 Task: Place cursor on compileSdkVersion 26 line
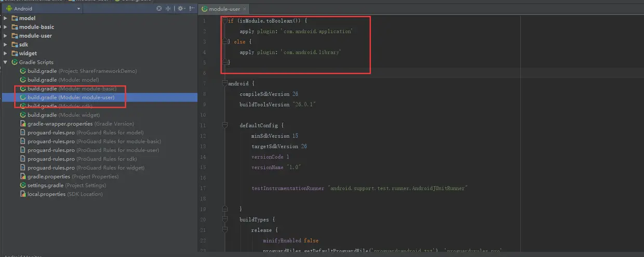click(x=269, y=94)
